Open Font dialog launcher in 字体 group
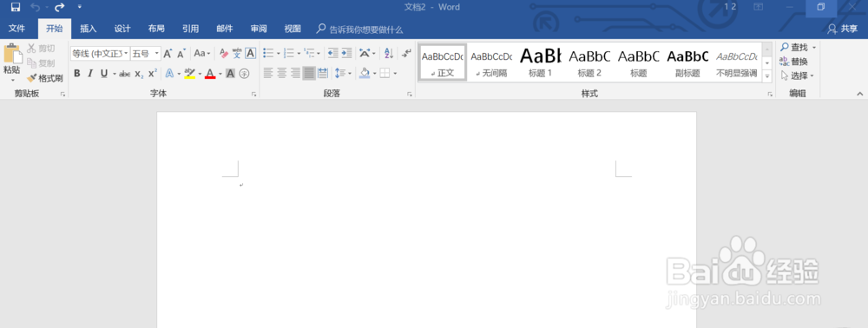Screen dimensions: 868x328 [x=254, y=95]
